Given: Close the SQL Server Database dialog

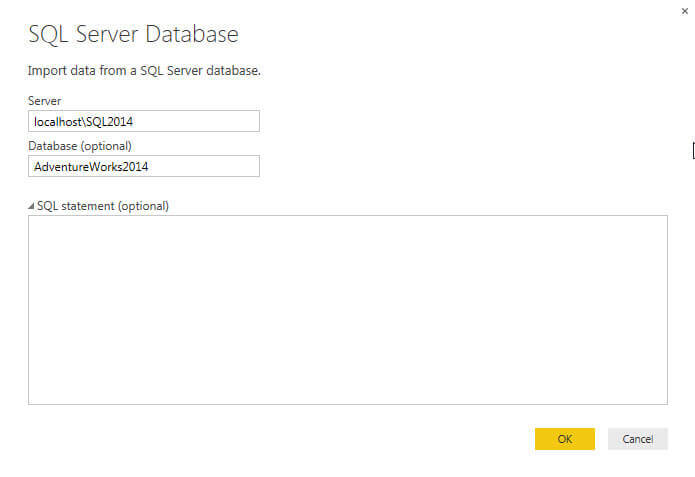Looking at the screenshot, I should 685,10.
